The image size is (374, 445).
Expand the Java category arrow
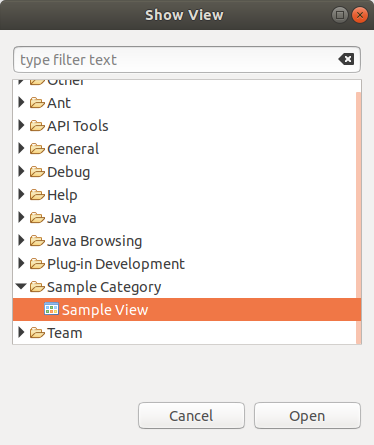(21, 217)
